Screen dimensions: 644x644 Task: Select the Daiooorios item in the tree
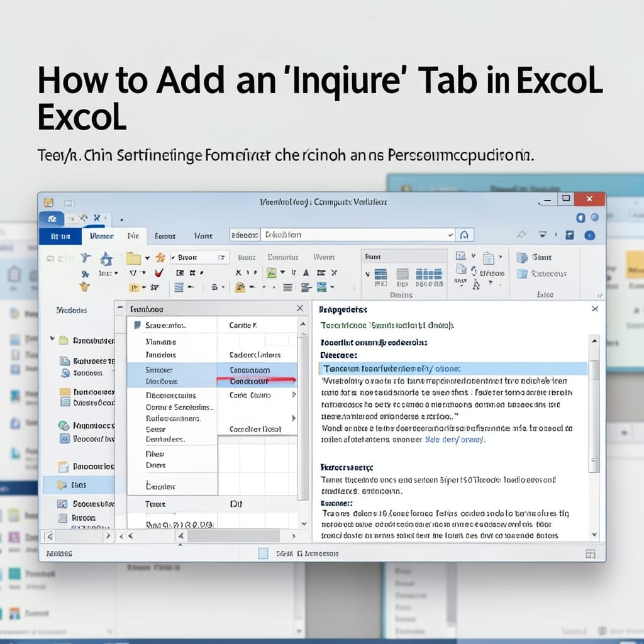(87, 467)
